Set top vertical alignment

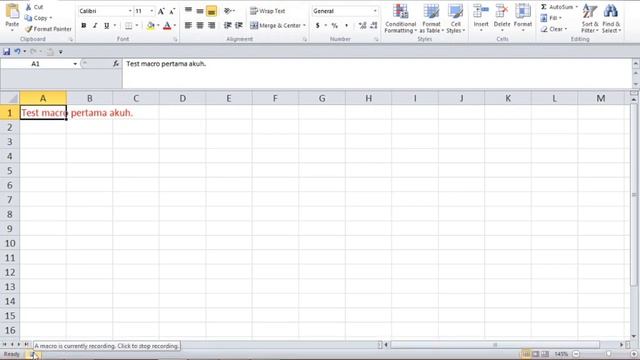pyautogui.click(x=188, y=11)
